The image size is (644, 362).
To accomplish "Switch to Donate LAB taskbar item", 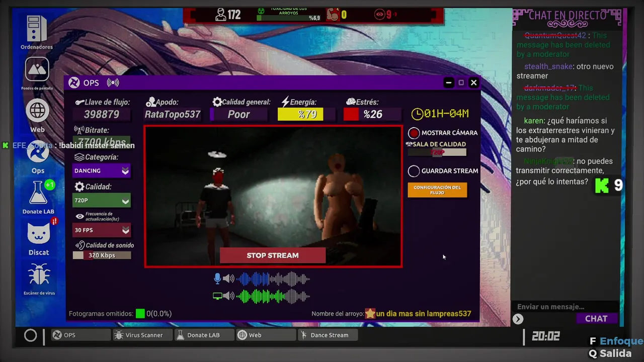I will [204, 335].
